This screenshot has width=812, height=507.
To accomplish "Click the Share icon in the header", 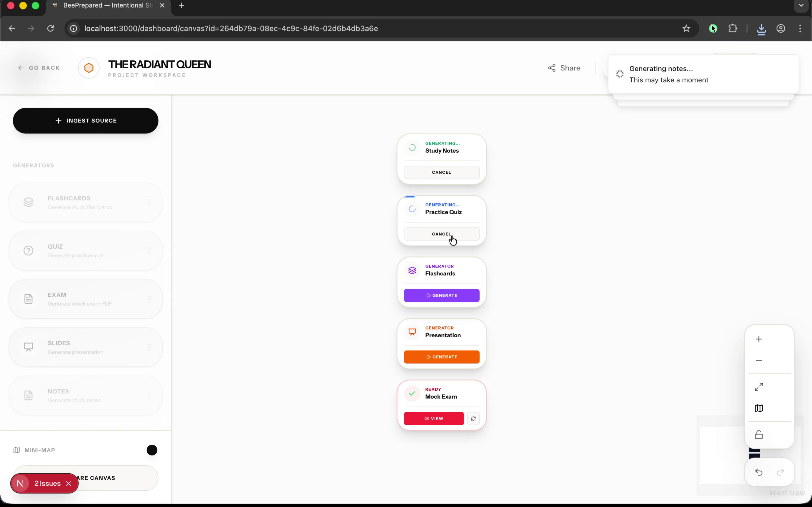I will [x=551, y=68].
